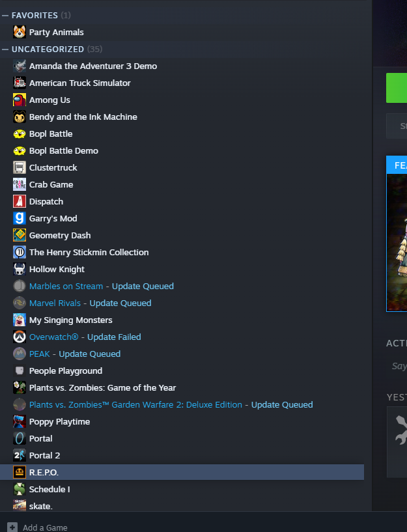Click the Clustertruck game icon

20,167
